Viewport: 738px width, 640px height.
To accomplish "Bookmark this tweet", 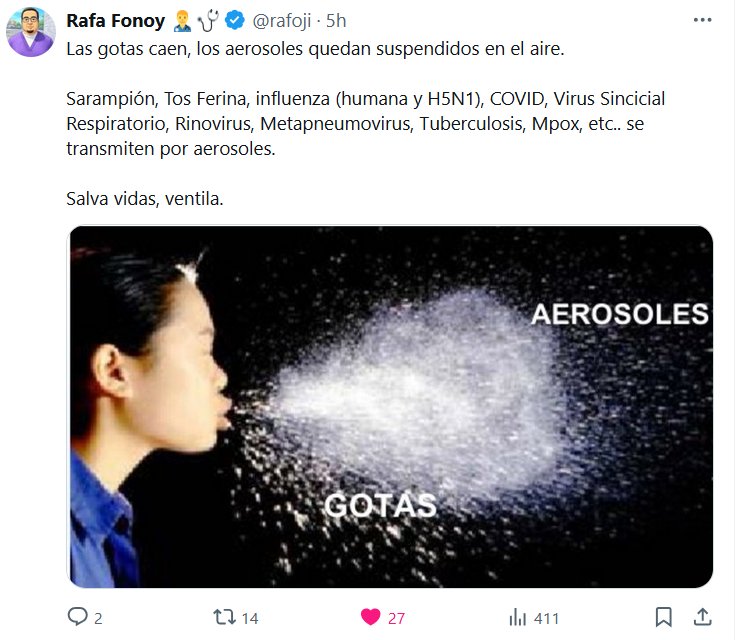I will pos(664,617).
